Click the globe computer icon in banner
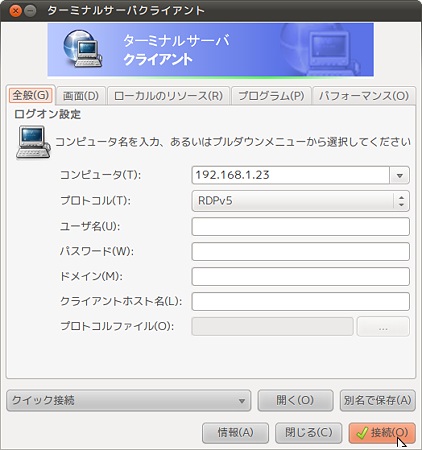The width and height of the screenshot is (422, 450). [x=82, y=49]
